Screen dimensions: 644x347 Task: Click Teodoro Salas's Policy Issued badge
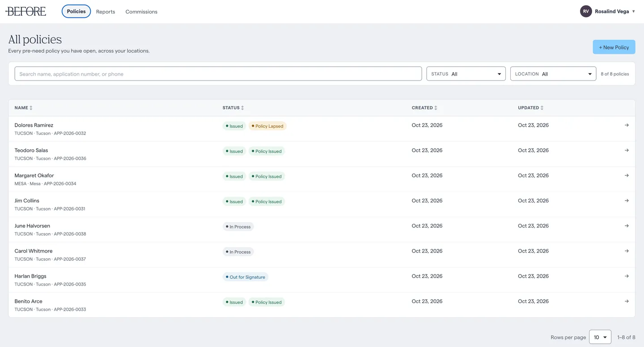point(267,151)
